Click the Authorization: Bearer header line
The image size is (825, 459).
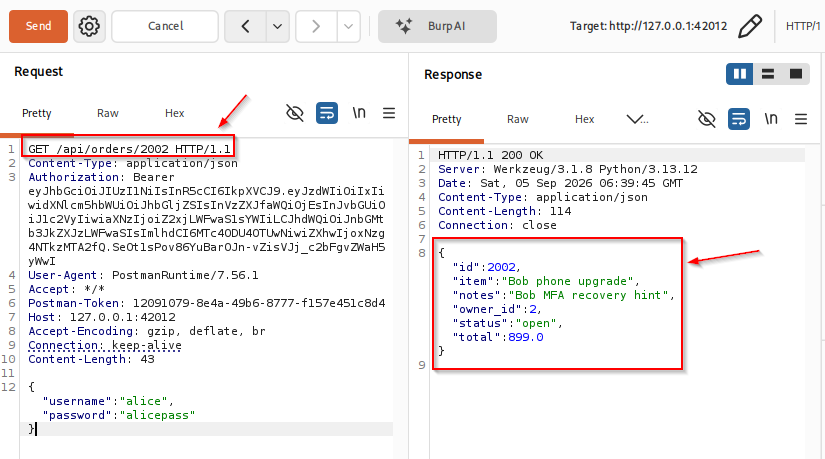tap(101, 177)
